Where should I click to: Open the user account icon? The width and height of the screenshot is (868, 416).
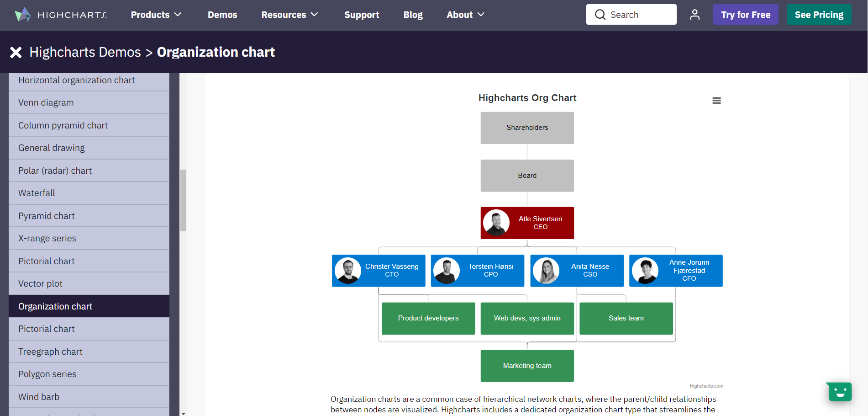[694, 15]
